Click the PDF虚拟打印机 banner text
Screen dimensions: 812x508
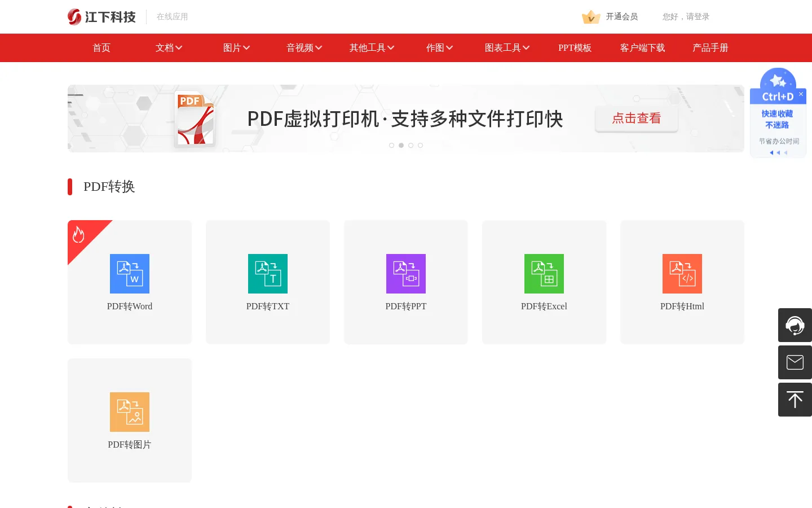tap(405, 119)
